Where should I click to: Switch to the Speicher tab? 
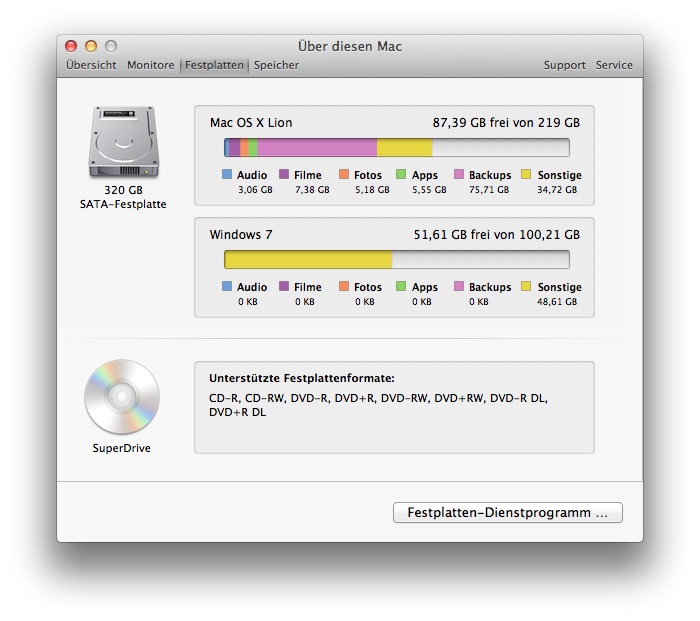(276, 65)
